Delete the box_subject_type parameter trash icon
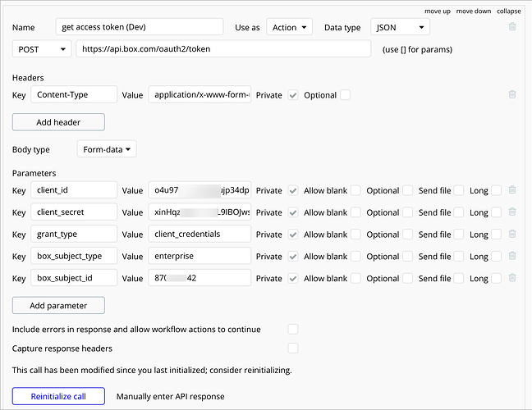Image resolution: width=532 pixels, height=410 pixels. coord(512,256)
